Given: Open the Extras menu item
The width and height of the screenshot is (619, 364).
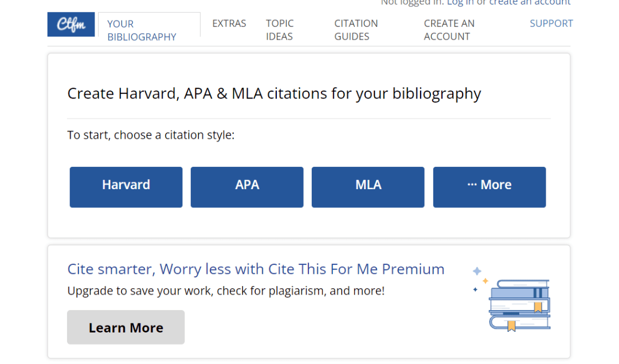Looking at the screenshot, I should (229, 24).
